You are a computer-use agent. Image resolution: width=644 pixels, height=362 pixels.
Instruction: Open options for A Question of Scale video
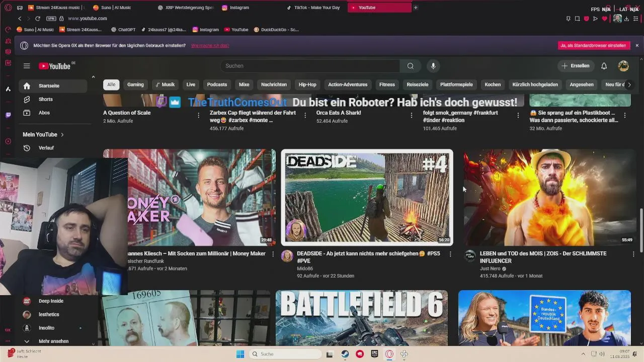click(198, 115)
